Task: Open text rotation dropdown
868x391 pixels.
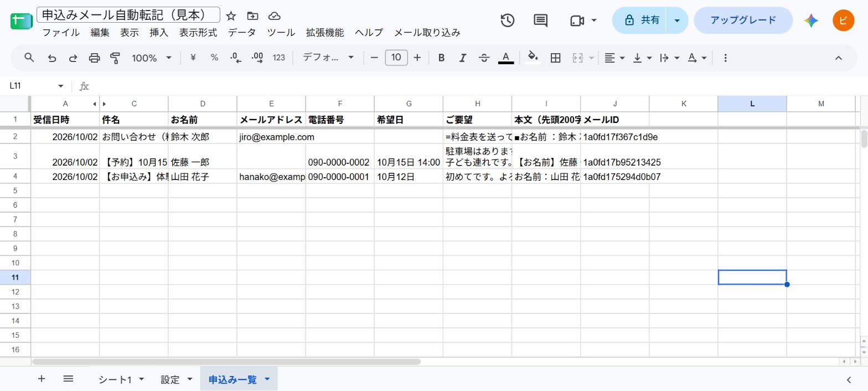Action: [x=696, y=58]
